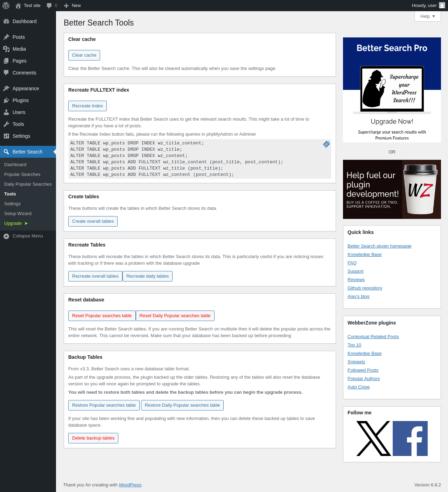This screenshot has height=492, width=448.
Task: Click the Media library icon
Action: click(6, 49)
